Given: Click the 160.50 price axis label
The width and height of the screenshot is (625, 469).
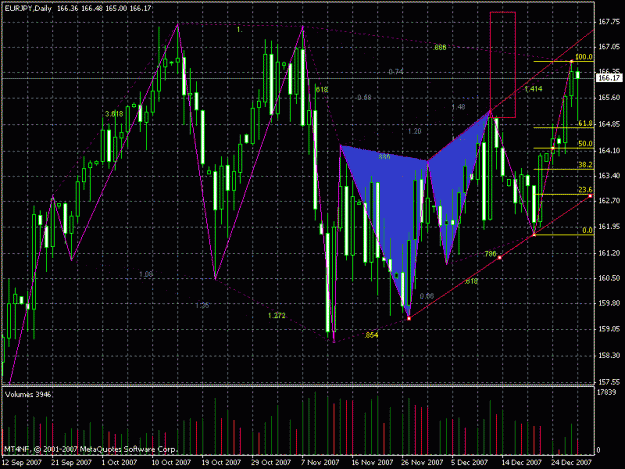Looking at the screenshot, I should [609, 278].
